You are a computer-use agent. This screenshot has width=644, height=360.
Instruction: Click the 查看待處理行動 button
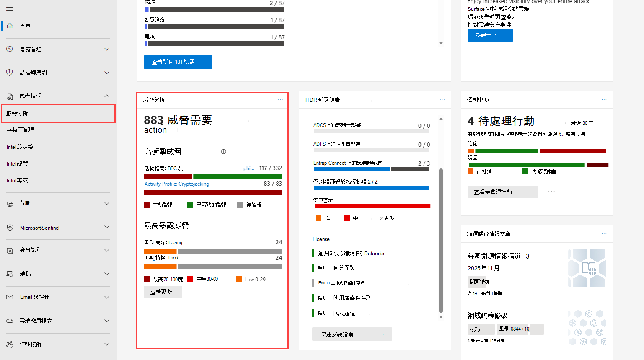click(503, 192)
